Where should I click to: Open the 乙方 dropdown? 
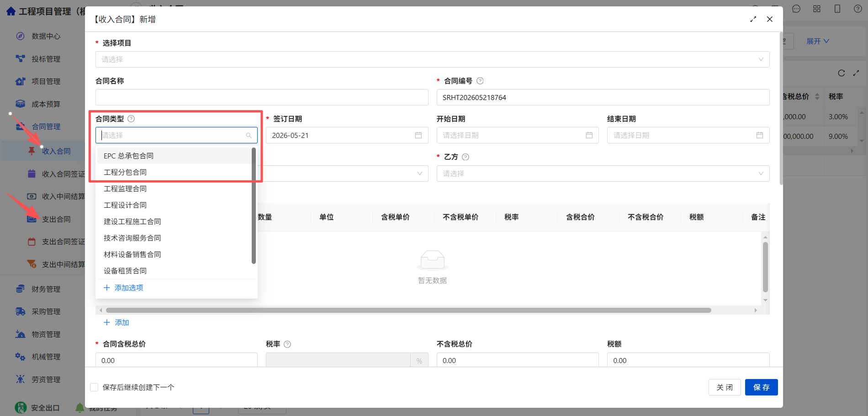click(603, 174)
